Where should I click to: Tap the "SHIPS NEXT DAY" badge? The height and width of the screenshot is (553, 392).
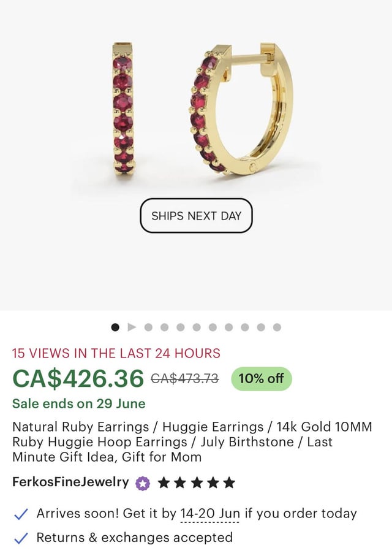(196, 216)
